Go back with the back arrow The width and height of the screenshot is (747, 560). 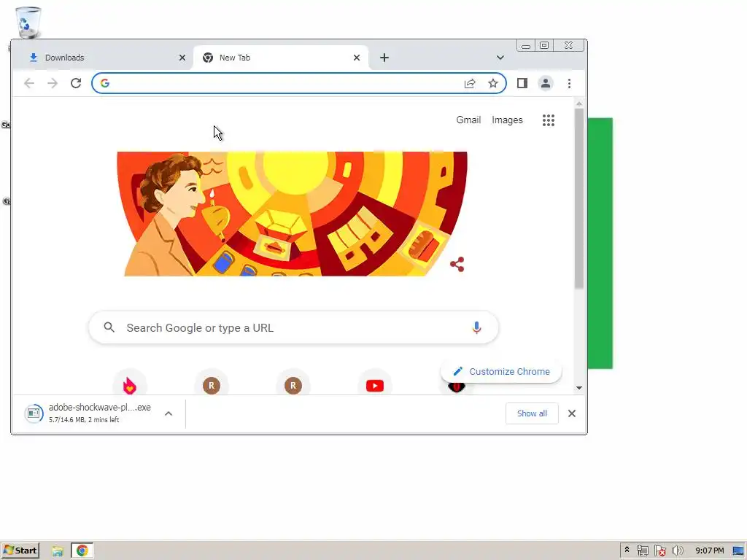pyautogui.click(x=29, y=83)
